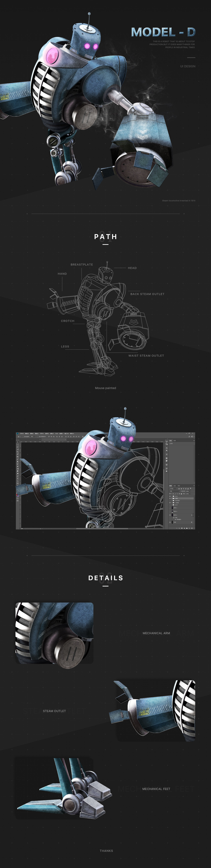Click the UI DESIGN label
The height and width of the screenshot is (868, 211).
click(x=188, y=66)
